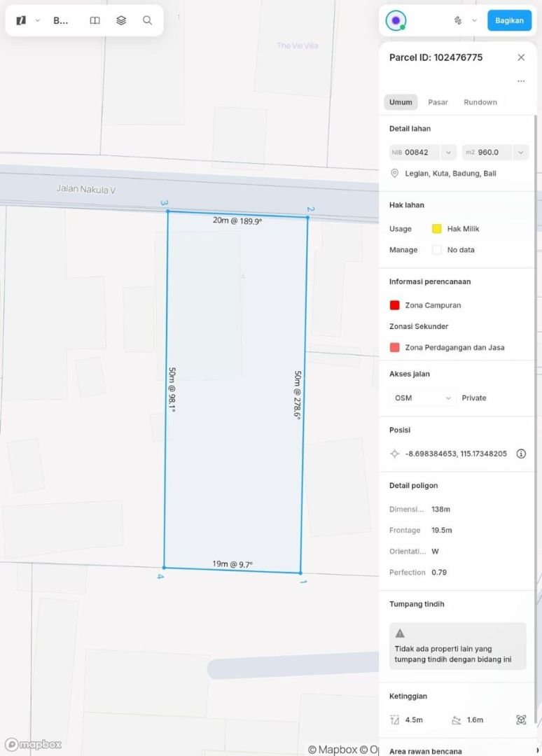Screen dimensions: 542x756
Task: Click the user avatar circle icon
Action: 396,20
